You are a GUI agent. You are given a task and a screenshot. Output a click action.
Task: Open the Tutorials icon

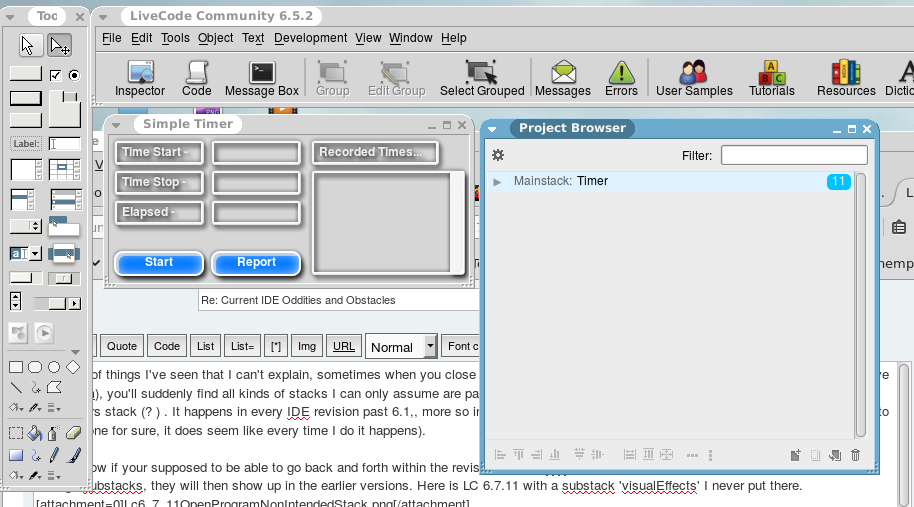(x=772, y=78)
